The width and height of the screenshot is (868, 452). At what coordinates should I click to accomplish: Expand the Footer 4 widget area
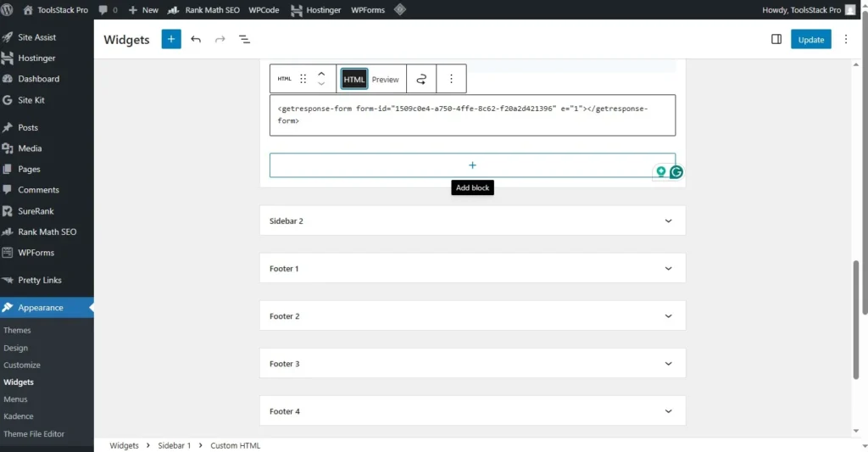[x=472, y=411]
